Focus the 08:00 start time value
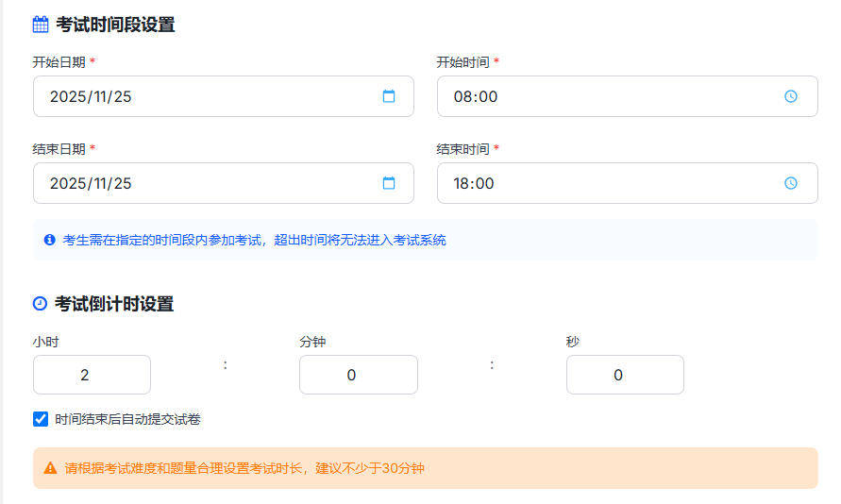The height and width of the screenshot is (504, 841). (x=475, y=96)
